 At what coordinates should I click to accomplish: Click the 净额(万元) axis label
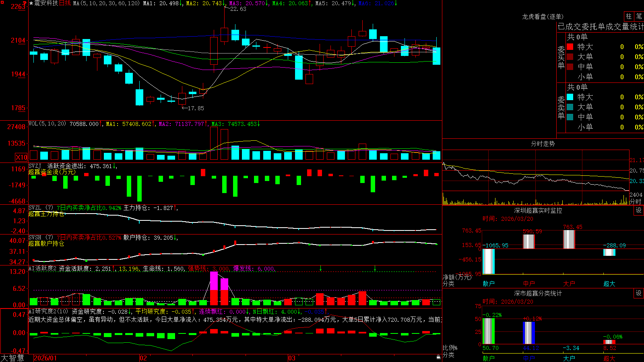(457, 277)
